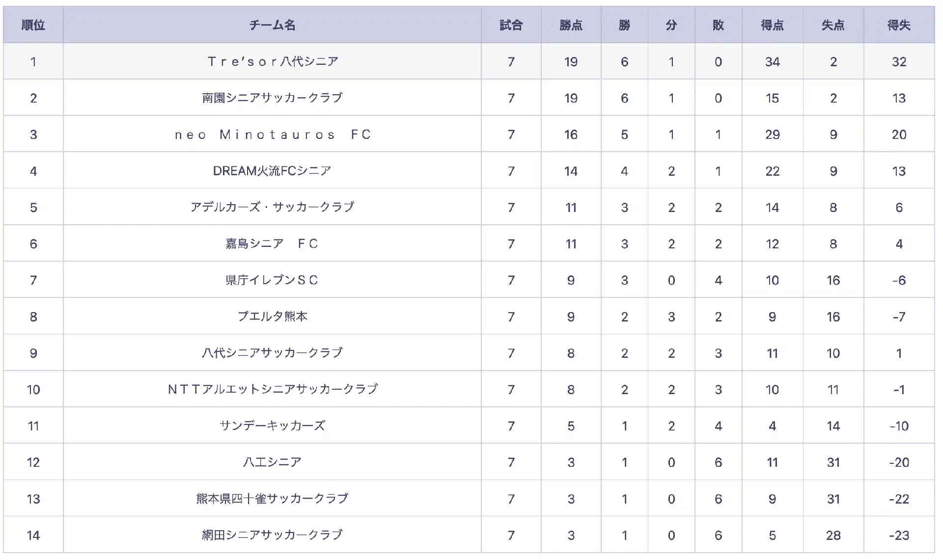
Task: Click アデルカーズ・サッカークラブ team name
Action: pyautogui.click(x=272, y=207)
